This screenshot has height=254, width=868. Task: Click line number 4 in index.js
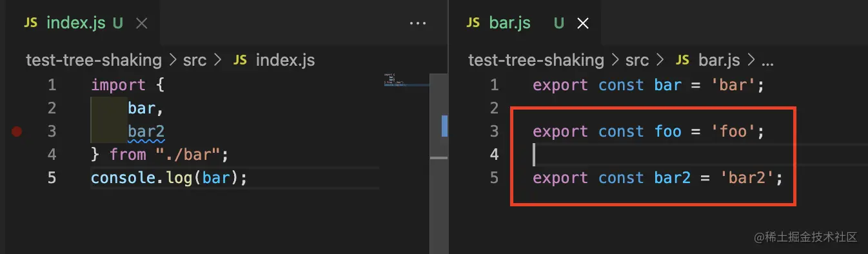pyautogui.click(x=52, y=155)
